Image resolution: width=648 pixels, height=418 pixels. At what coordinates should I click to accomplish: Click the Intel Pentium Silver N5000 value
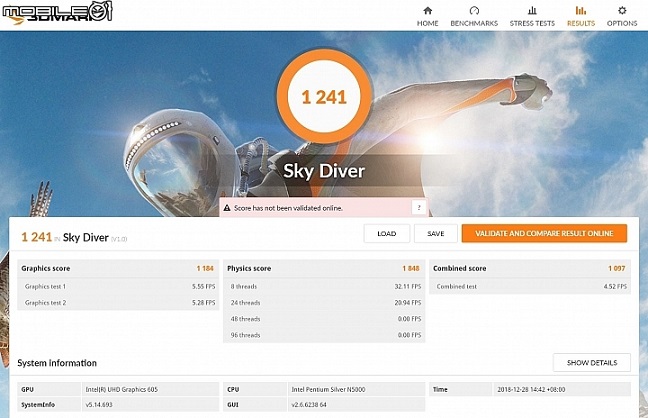328,389
